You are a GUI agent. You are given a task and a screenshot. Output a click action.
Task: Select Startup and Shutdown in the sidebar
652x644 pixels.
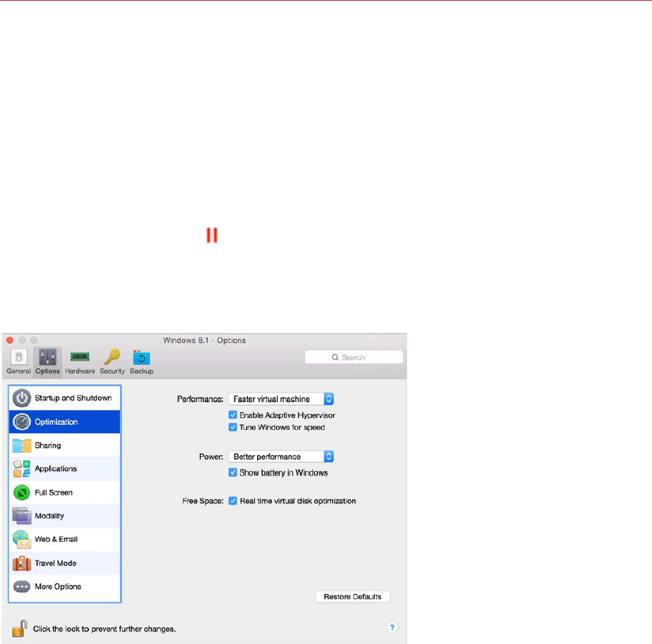tap(64, 398)
